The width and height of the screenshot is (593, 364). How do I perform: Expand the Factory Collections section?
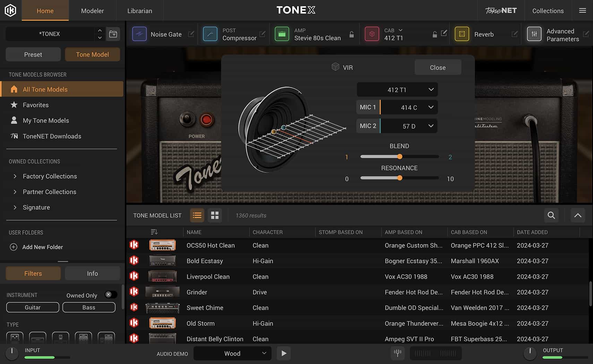[50, 176]
